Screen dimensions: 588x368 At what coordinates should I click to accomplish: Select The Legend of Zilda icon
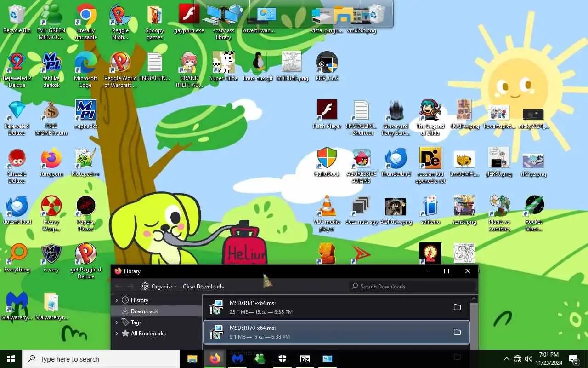430,118
